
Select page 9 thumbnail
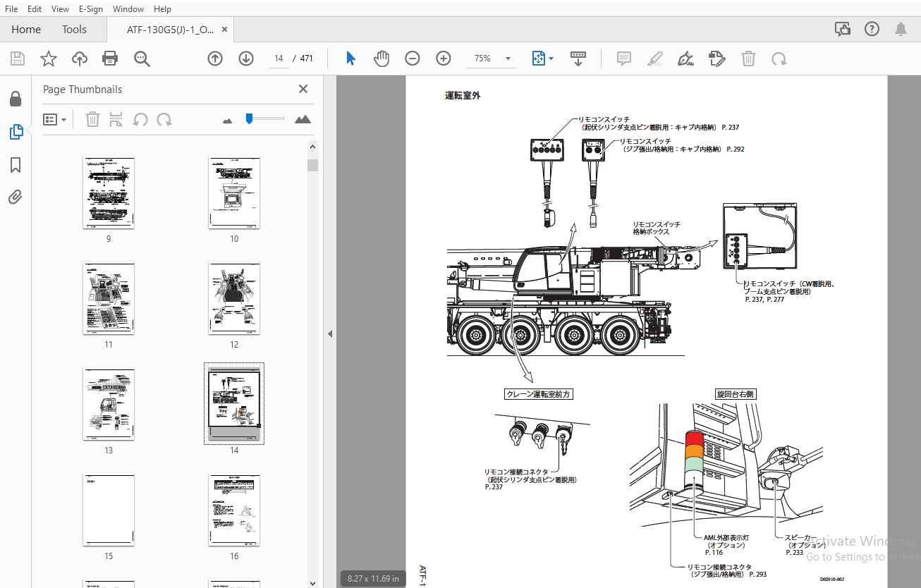[109, 192]
